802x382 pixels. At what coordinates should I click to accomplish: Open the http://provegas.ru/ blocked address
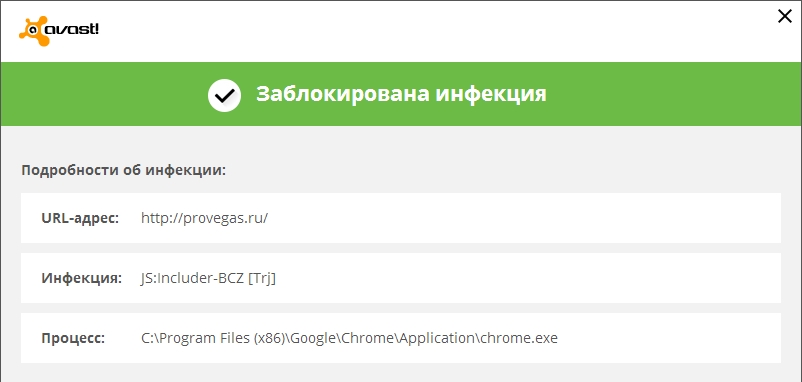[x=205, y=218]
